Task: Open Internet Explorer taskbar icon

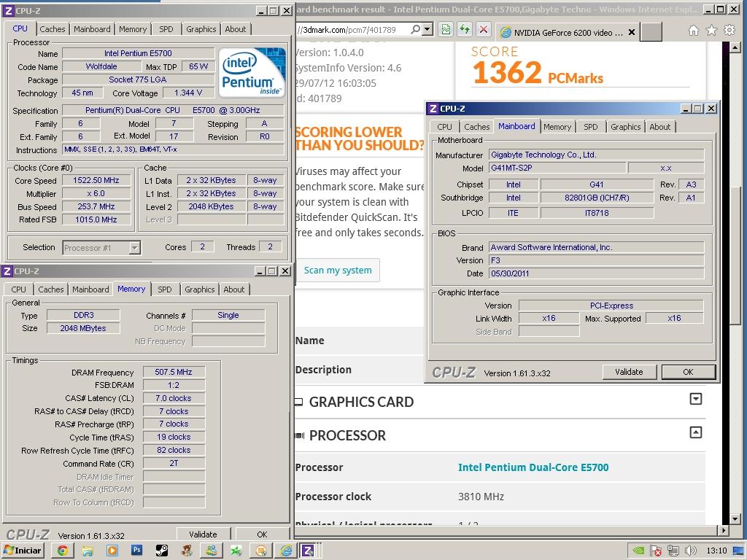Action: (x=286, y=551)
